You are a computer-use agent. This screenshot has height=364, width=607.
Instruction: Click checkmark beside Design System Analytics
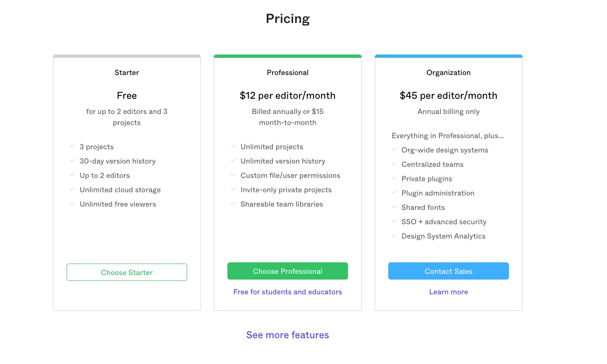tap(394, 236)
